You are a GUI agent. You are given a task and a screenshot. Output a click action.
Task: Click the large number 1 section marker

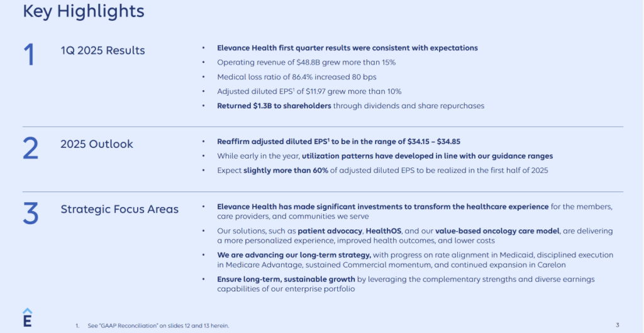[x=29, y=55]
